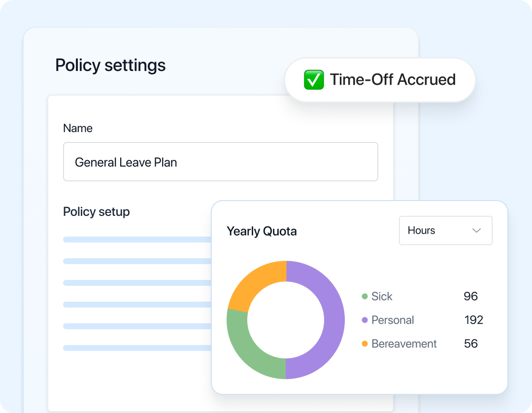Click the Policy settings title
Viewport: 532px width, 413px height.
pos(110,66)
